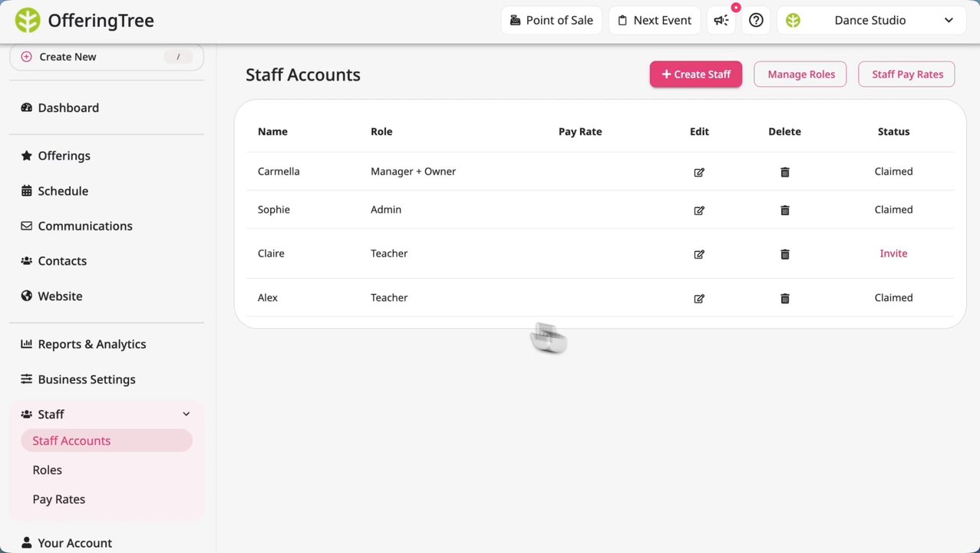Viewport: 980px width, 553px height.
Task: Delete the Sophie staff account
Action: [x=784, y=210]
